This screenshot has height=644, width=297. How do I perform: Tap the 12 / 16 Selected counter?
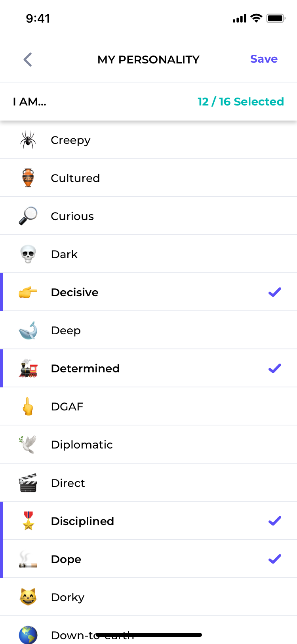click(x=241, y=102)
